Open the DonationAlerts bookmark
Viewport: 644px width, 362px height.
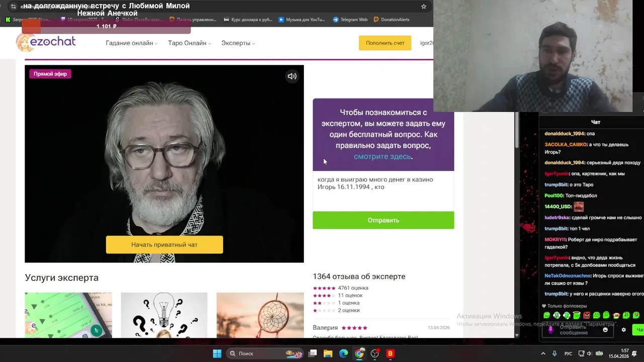click(391, 20)
